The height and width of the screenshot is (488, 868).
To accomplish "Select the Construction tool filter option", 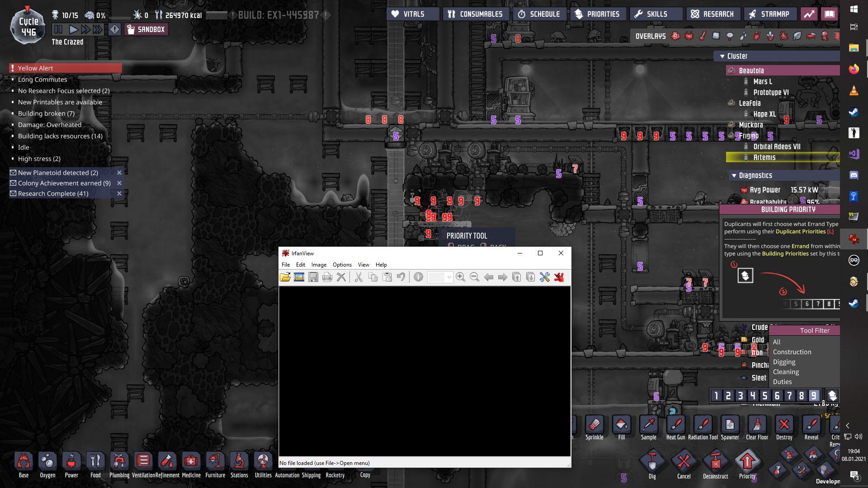I will [792, 352].
